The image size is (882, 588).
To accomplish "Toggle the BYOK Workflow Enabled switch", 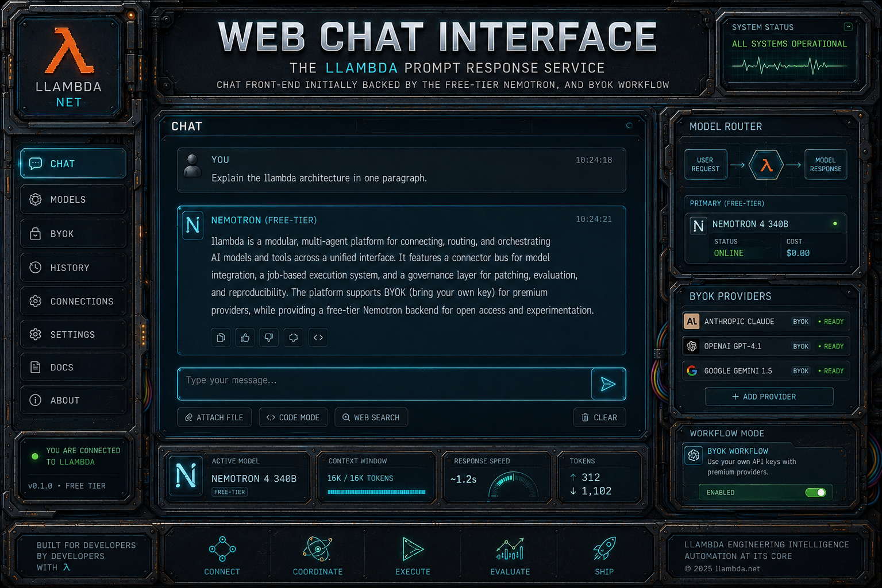I will 815,492.
